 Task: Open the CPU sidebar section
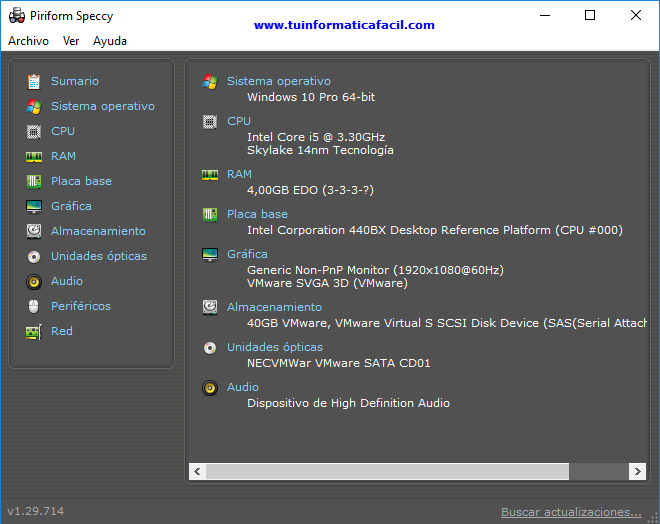tap(63, 131)
